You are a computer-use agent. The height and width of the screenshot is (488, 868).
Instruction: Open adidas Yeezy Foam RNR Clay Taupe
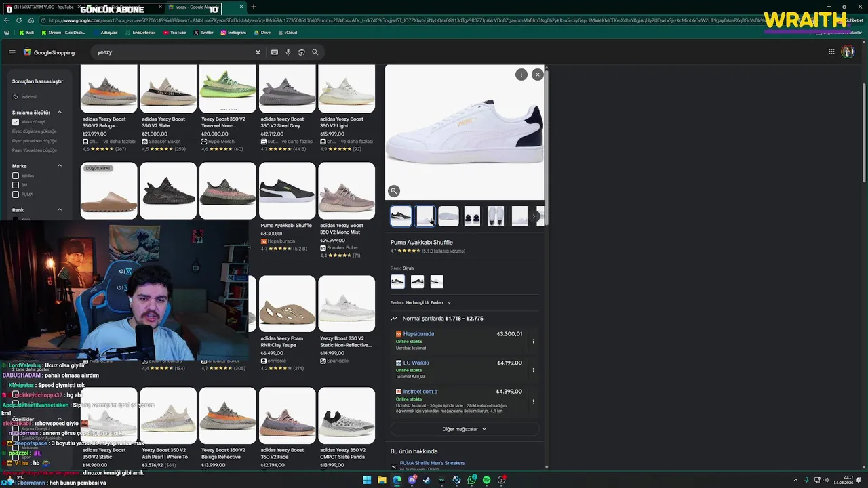point(287,323)
